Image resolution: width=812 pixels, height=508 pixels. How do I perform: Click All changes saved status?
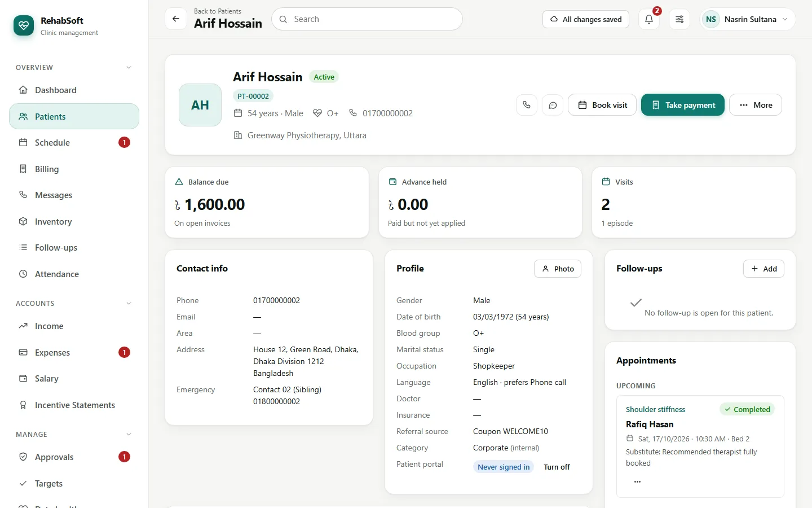click(586, 19)
